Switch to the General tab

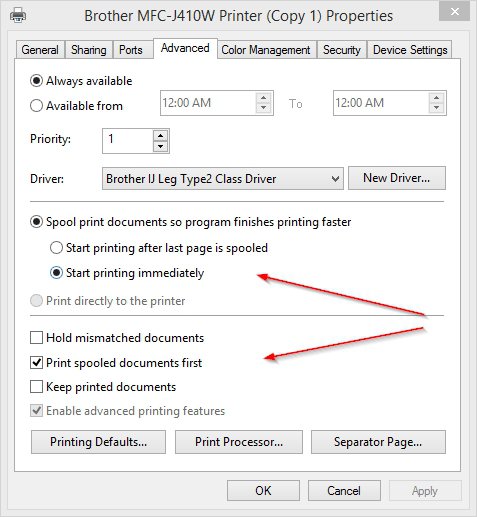point(40,50)
